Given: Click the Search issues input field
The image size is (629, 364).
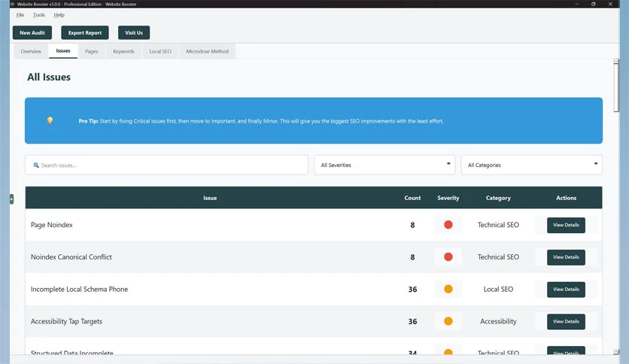Looking at the screenshot, I should pos(166,165).
